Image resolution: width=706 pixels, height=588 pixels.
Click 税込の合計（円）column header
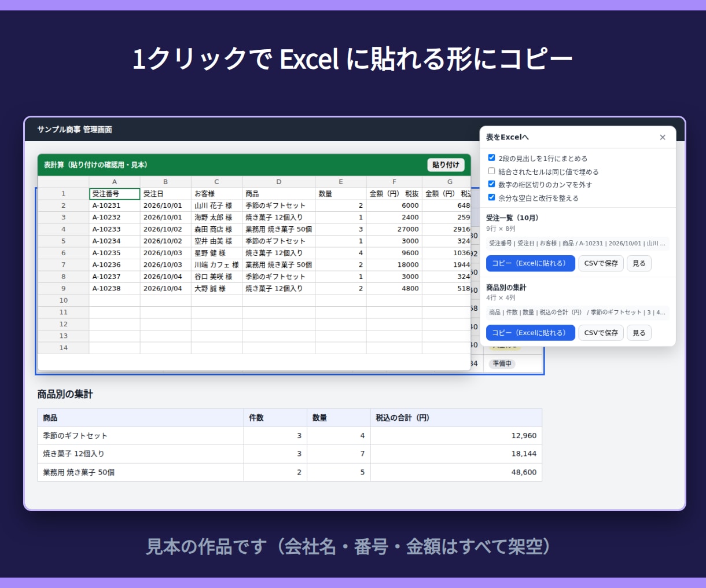pyautogui.click(x=456, y=418)
